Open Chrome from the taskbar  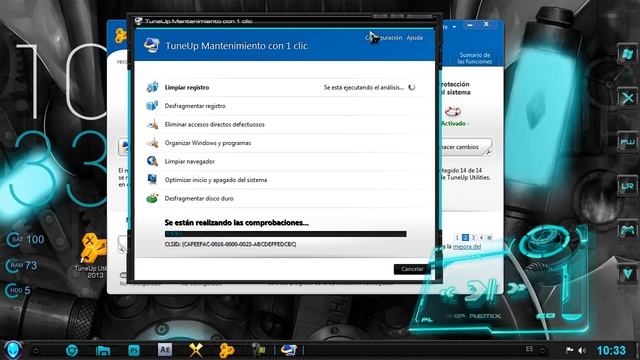point(72,350)
